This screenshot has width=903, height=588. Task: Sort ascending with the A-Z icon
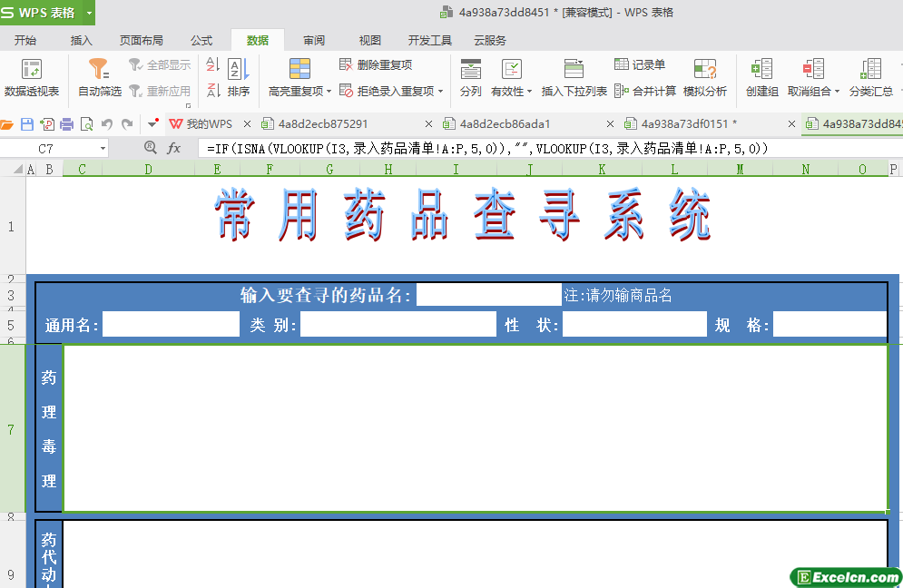click(212, 64)
